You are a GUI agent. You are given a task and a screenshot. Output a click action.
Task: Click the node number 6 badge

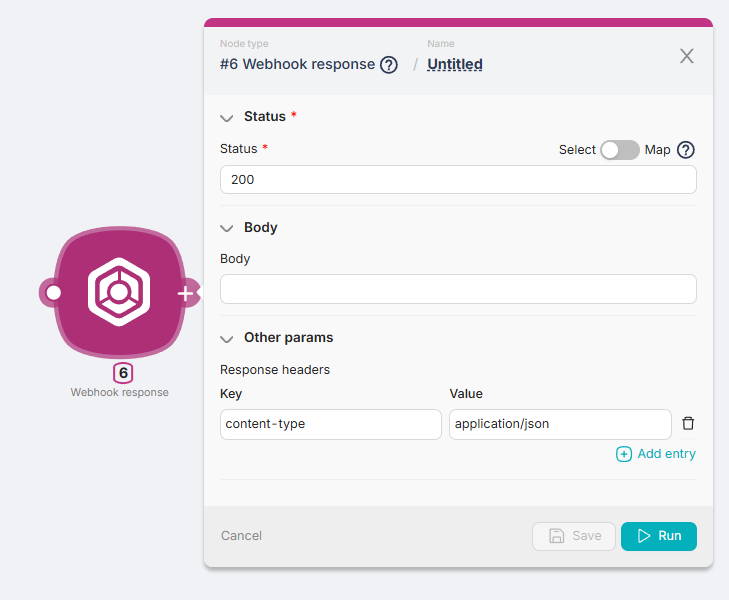(x=123, y=373)
